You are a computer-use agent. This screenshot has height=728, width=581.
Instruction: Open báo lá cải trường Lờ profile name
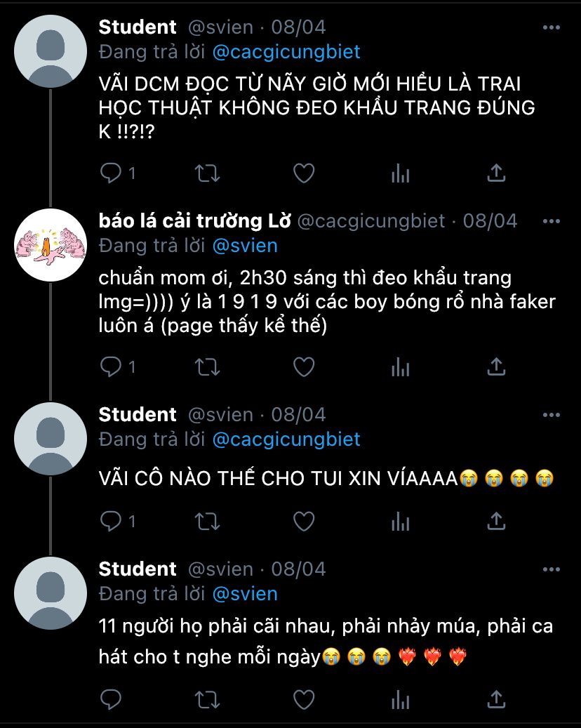click(195, 221)
